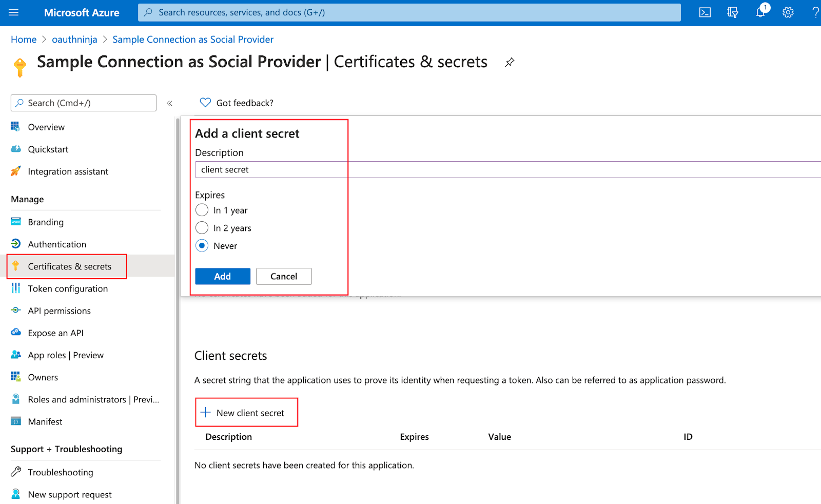Viewport: 821px width, 504px height.
Task: Open API permissions page
Action: (59, 311)
